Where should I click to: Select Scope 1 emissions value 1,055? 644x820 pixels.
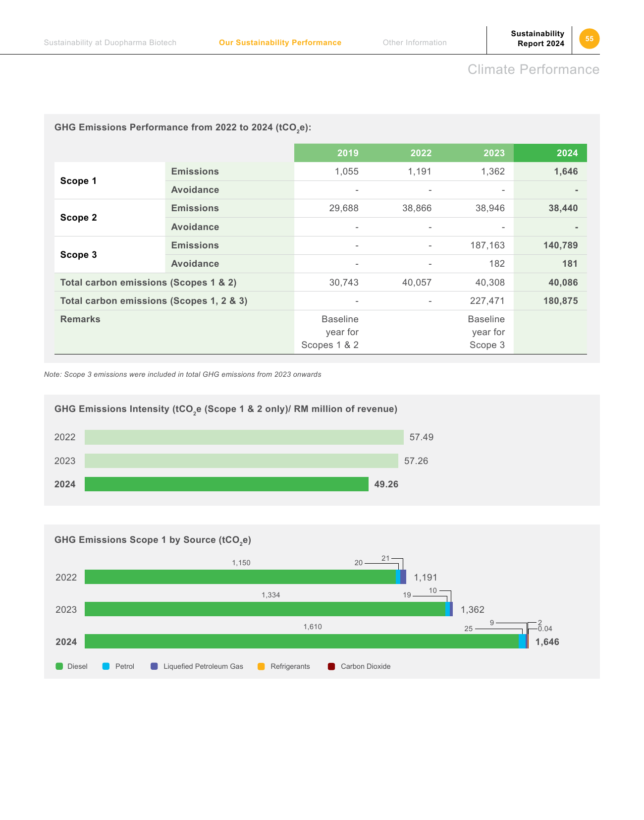[x=346, y=172]
